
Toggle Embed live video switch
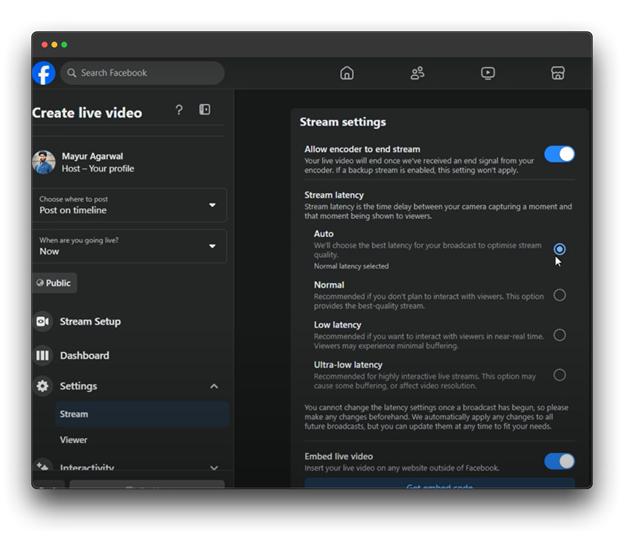click(559, 461)
